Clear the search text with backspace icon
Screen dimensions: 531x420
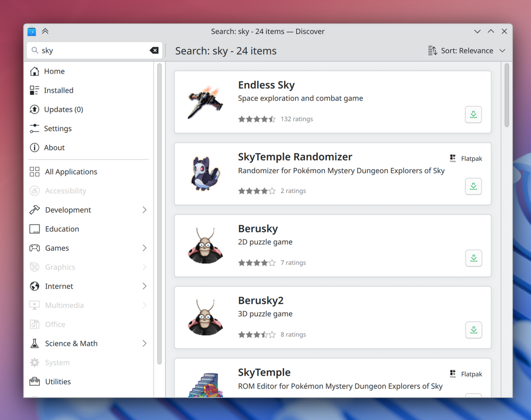(x=154, y=50)
